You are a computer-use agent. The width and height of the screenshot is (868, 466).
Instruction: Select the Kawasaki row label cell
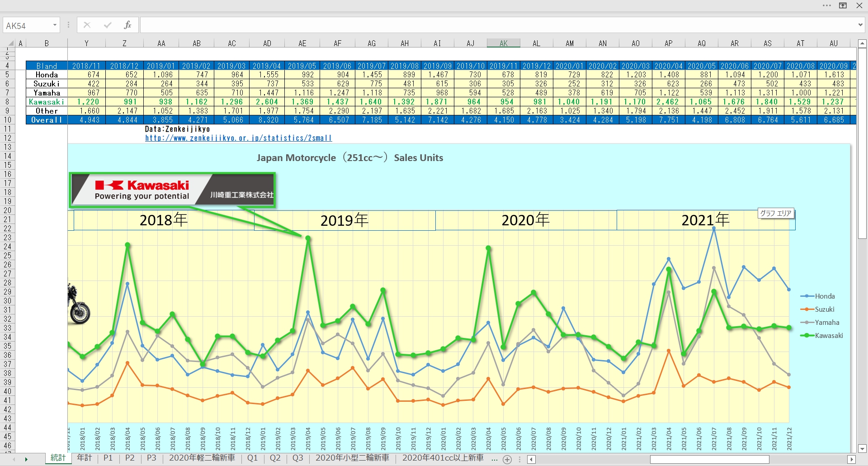click(x=47, y=102)
